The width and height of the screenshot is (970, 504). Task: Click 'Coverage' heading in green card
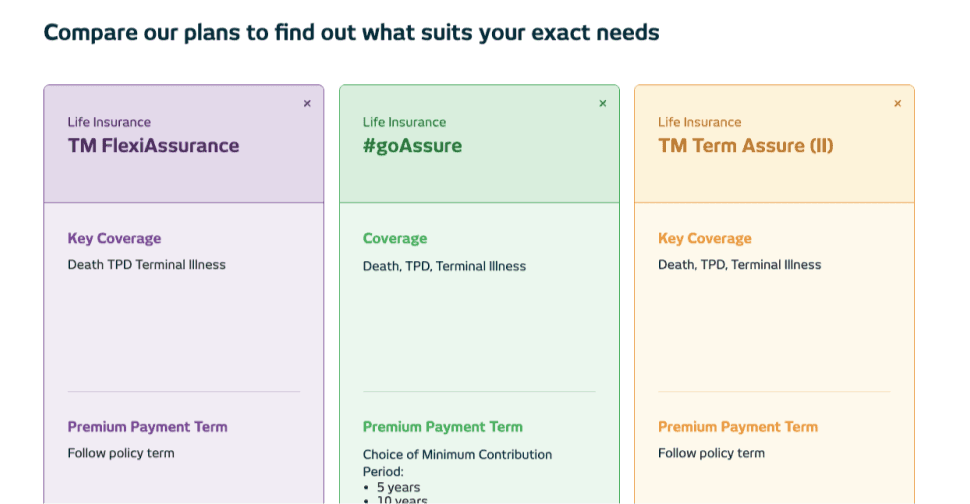[395, 239]
